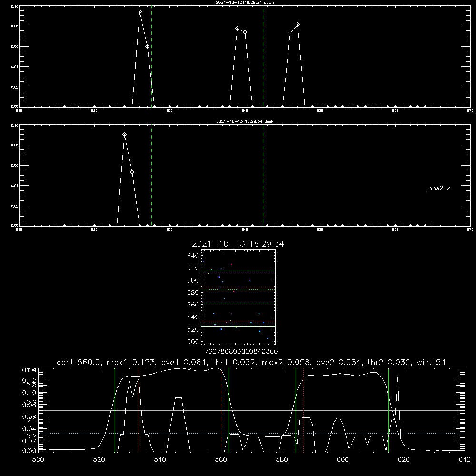This screenshot has height=476, width=476.
Task: Click the 540 label on bottom plot x-axis
Action: [160, 460]
